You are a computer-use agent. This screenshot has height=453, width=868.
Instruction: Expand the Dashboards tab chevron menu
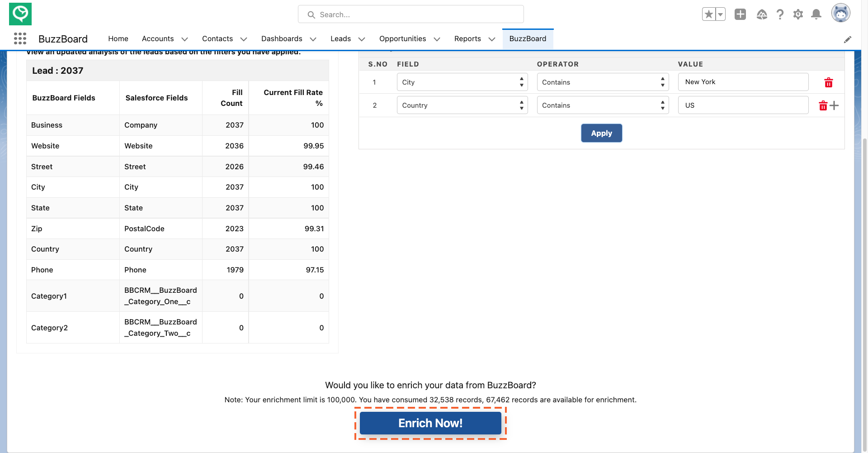[313, 39]
